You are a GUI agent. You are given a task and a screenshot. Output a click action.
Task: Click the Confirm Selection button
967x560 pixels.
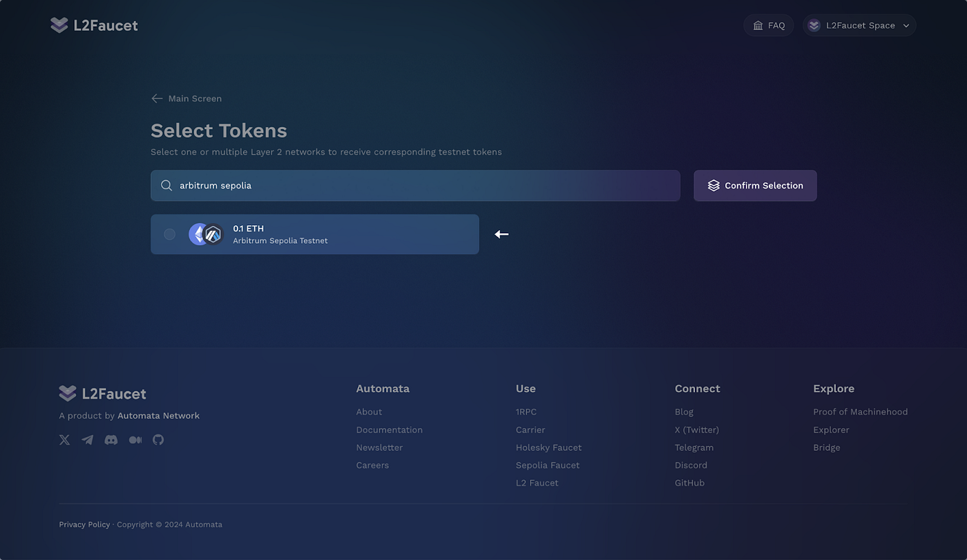coord(755,186)
